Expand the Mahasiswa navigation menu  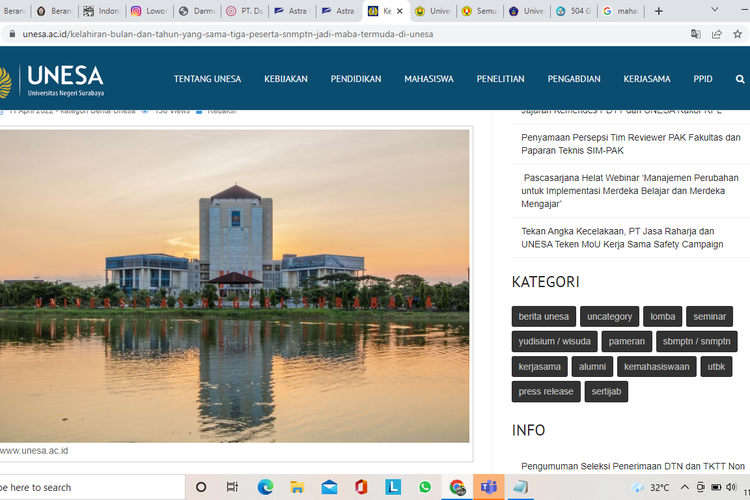point(429,78)
